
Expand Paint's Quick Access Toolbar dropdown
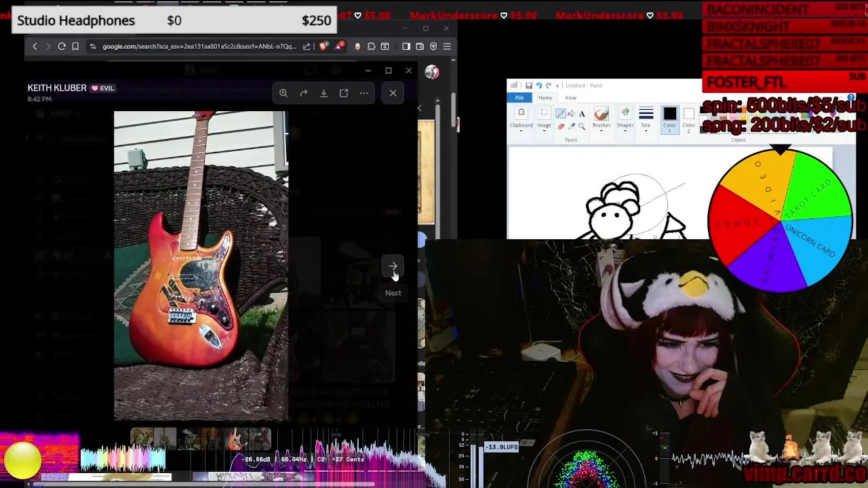click(556, 85)
